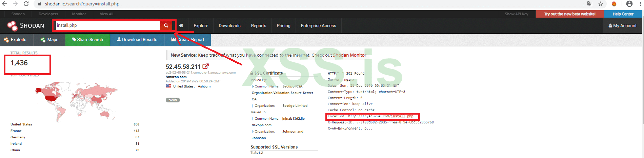Screen dimensions: 644x158
Task: Click Download Results button
Action: coord(137,40)
